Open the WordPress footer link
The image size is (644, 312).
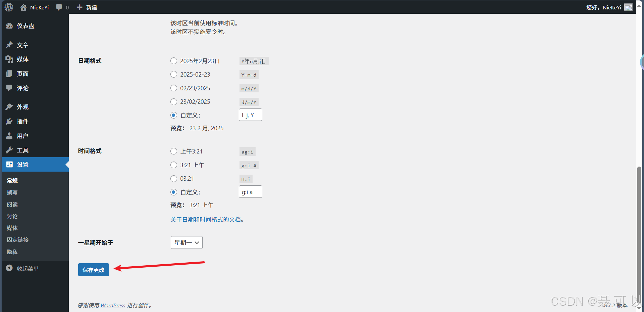pos(113,305)
